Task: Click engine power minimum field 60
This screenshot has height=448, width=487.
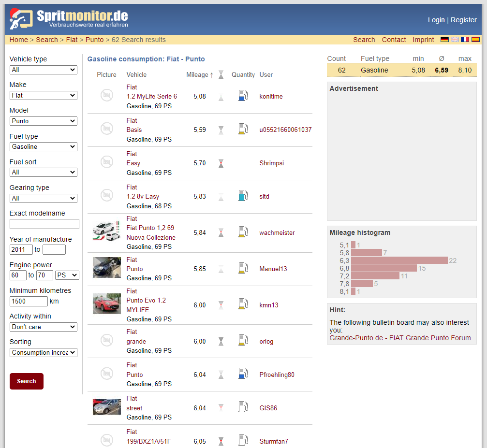Action: pyautogui.click(x=18, y=275)
